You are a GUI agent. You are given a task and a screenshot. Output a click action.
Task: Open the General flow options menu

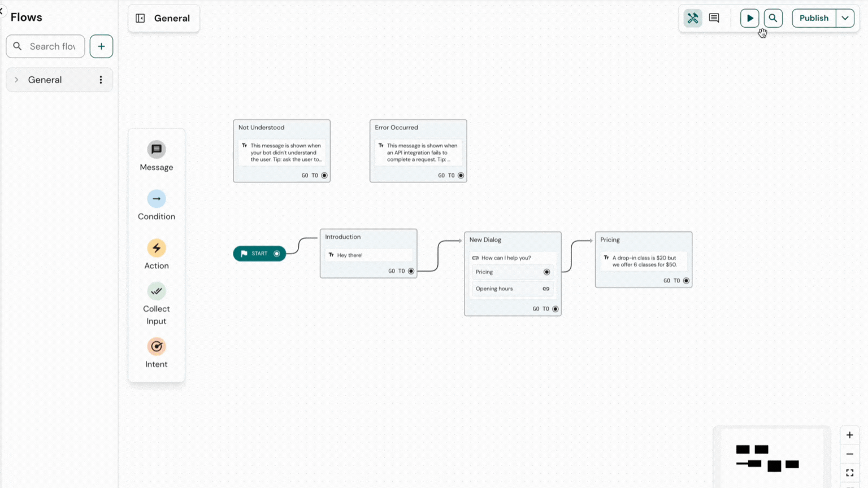[101, 80]
